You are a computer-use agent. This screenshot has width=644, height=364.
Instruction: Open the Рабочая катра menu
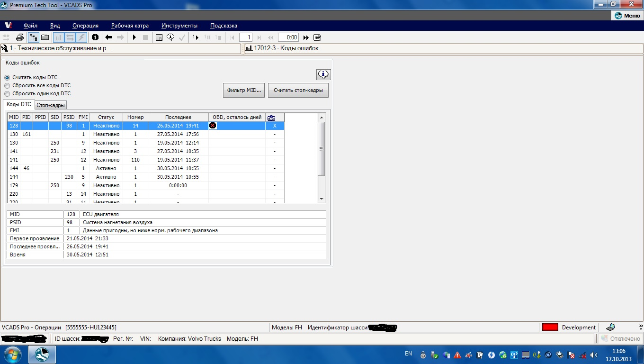(130, 26)
